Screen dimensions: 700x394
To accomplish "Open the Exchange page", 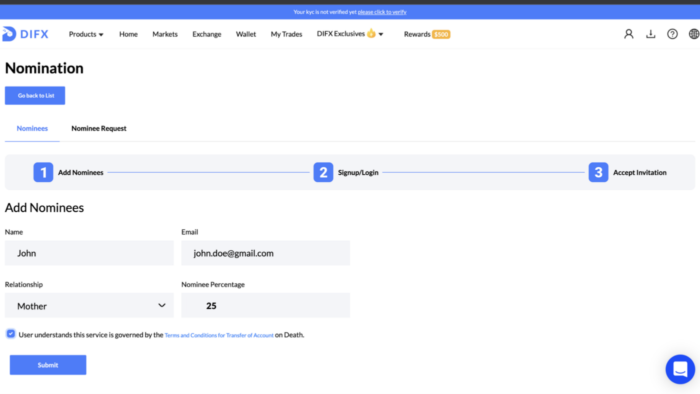I will (x=207, y=34).
